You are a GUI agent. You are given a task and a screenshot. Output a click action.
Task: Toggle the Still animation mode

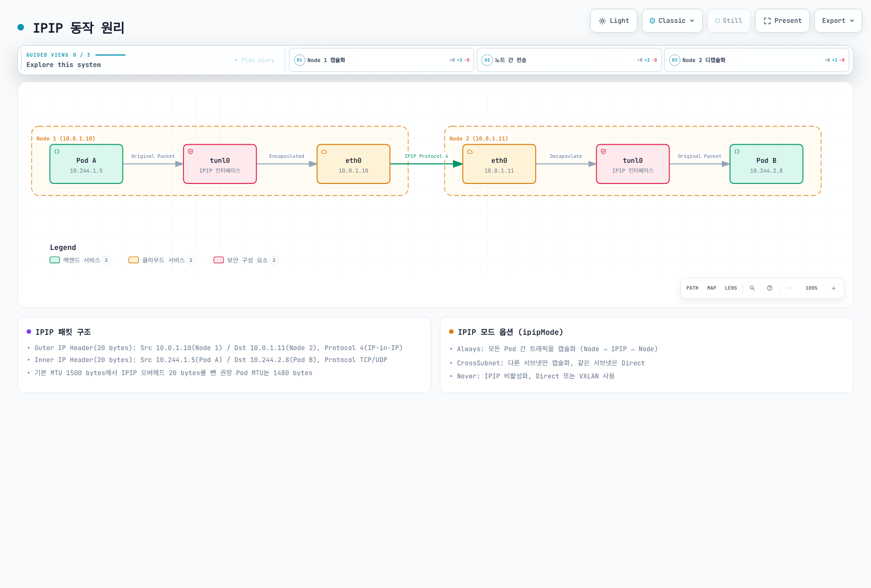(x=729, y=21)
